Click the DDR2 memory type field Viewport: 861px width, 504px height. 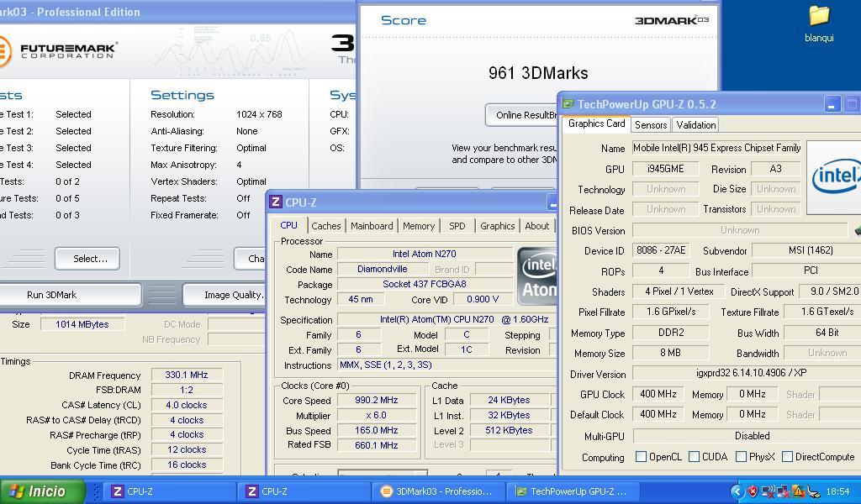click(670, 333)
